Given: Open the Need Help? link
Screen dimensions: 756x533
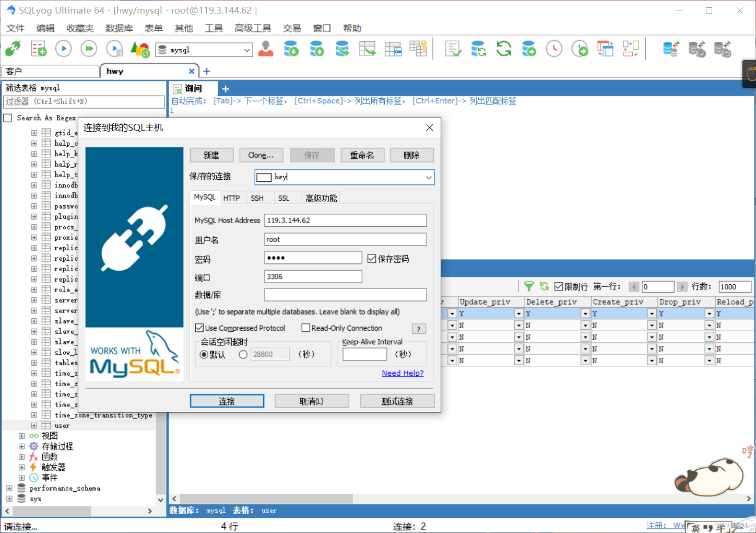Looking at the screenshot, I should (403, 373).
